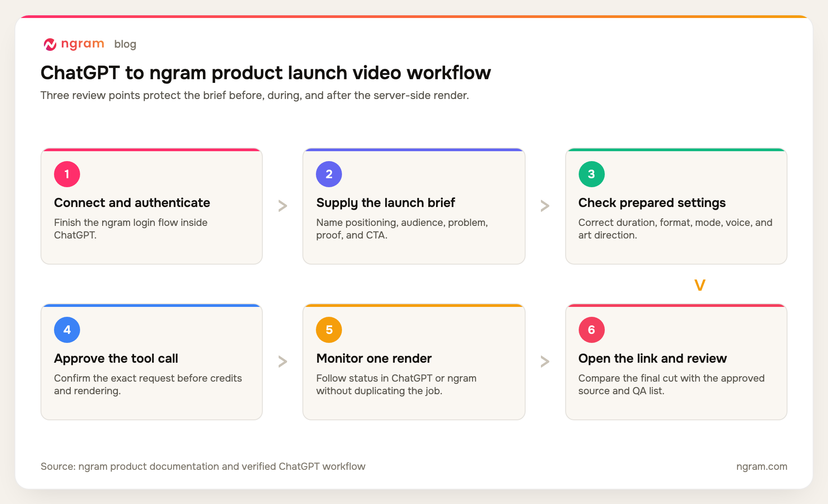
Task: Click the arrow between steps 4 and 5
Action: click(283, 361)
